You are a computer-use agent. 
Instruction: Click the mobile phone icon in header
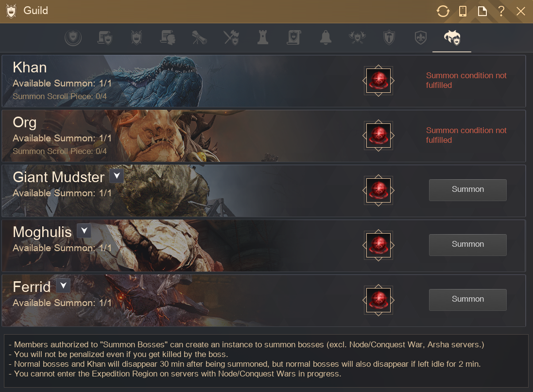tap(463, 11)
